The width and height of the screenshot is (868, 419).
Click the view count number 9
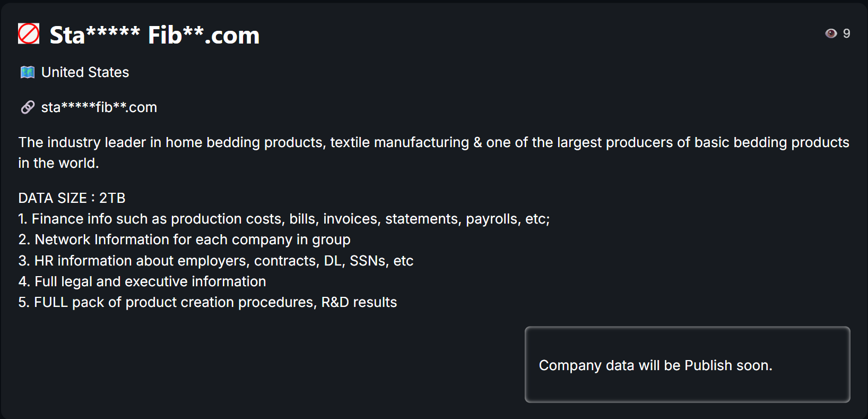846,33
